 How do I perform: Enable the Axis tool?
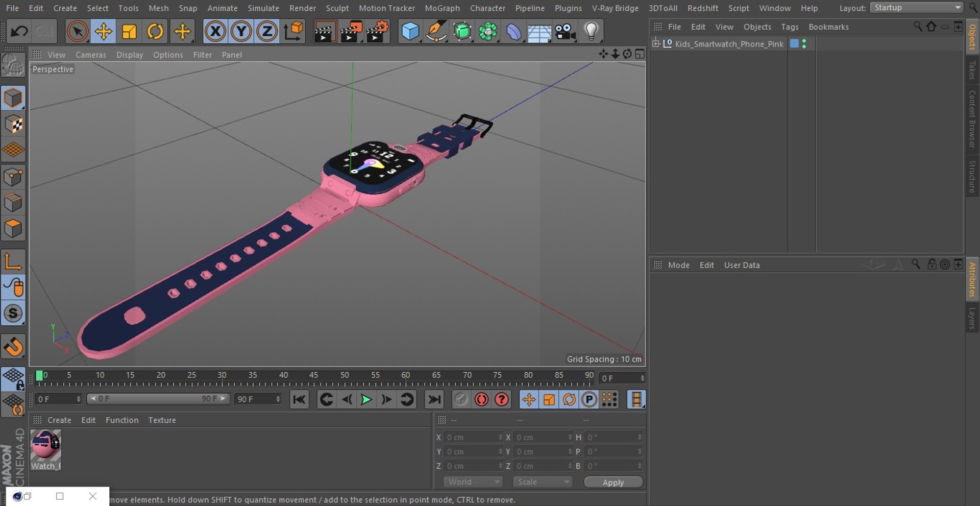click(13, 261)
